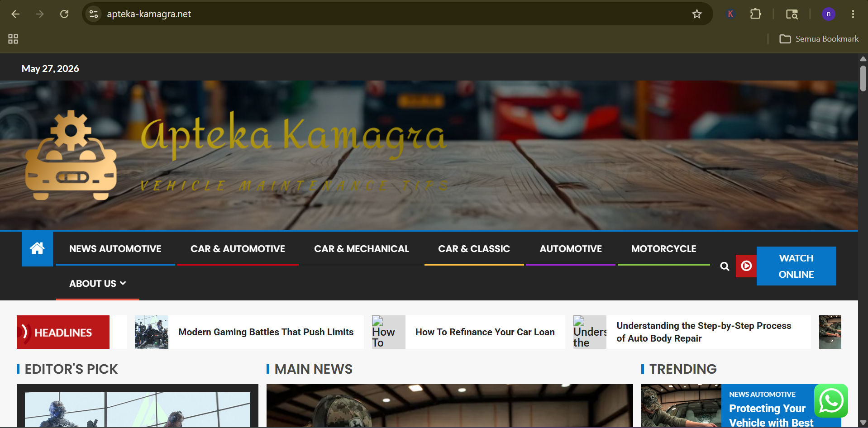The height and width of the screenshot is (428, 868).
Task: Bookmark this page with the star icon
Action: (697, 14)
